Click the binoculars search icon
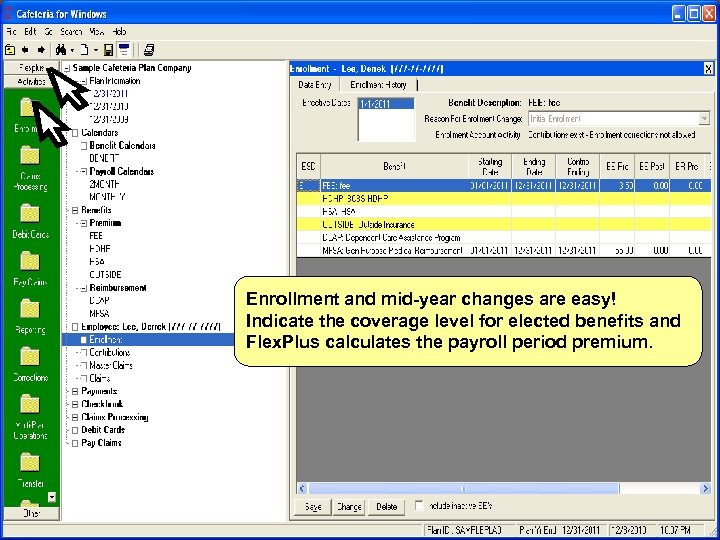Image resolution: width=720 pixels, height=540 pixels. 61,50
